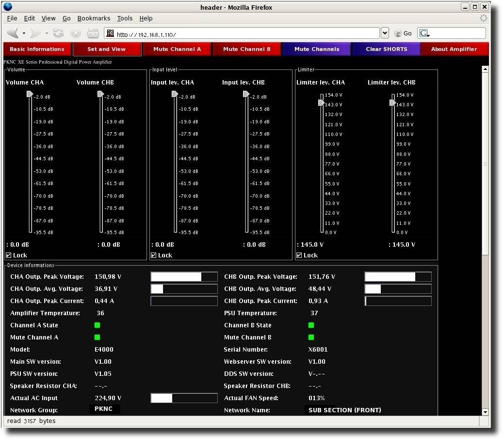This screenshot has height=439, width=504.
Task: Click the page scrollbar down arrow
Action: tap(485, 412)
